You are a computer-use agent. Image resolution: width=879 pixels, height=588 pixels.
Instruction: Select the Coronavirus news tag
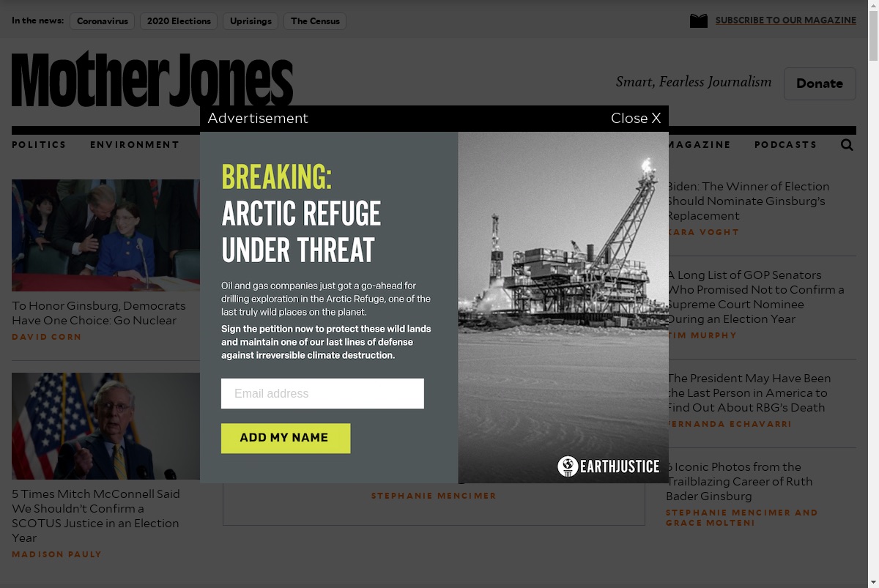[103, 21]
